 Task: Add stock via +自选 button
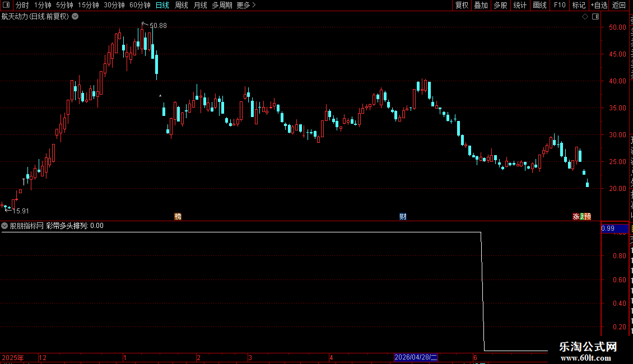point(599,5)
